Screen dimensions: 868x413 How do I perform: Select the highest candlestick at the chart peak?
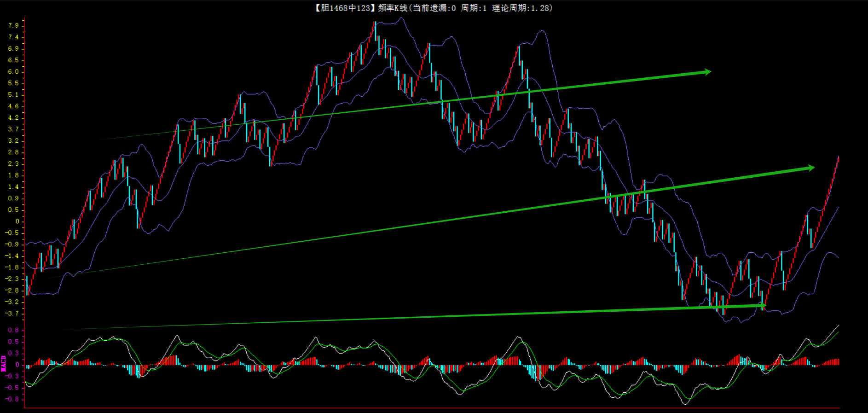375,28
